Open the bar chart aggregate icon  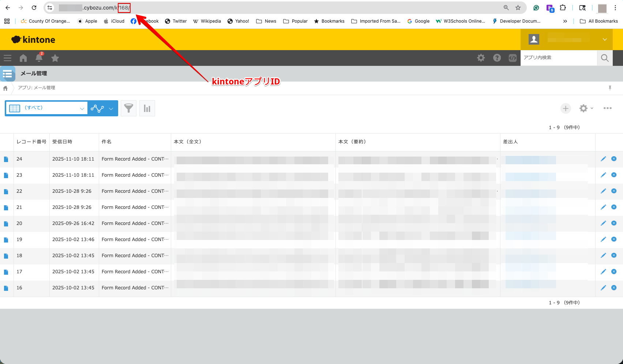pos(147,108)
